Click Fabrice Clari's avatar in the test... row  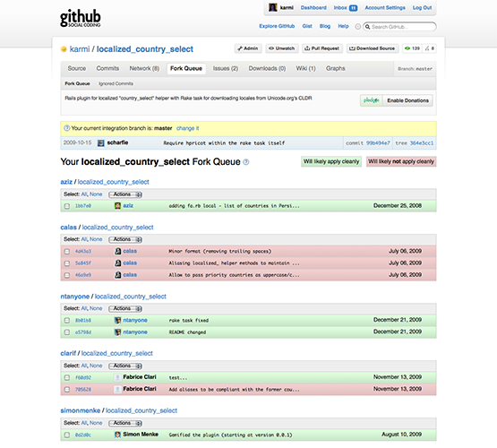117,377
